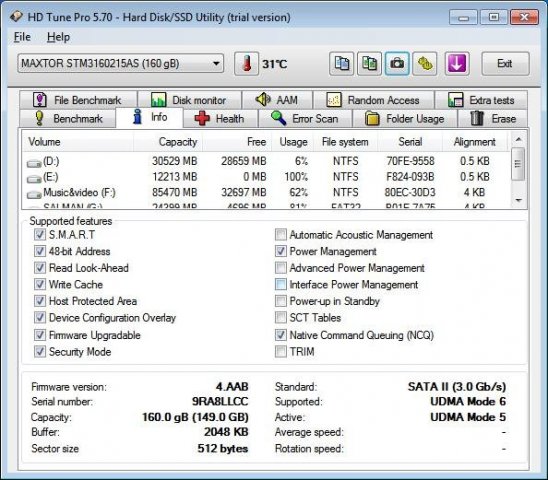Image resolution: width=548 pixels, height=480 pixels.
Task: Open the Health tab
Action: point(221,119)
